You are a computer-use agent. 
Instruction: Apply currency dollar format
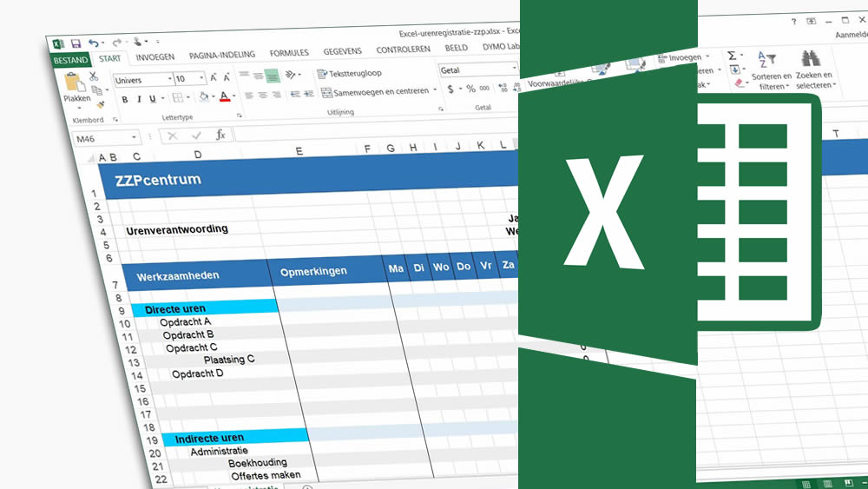tap(450, 89)
